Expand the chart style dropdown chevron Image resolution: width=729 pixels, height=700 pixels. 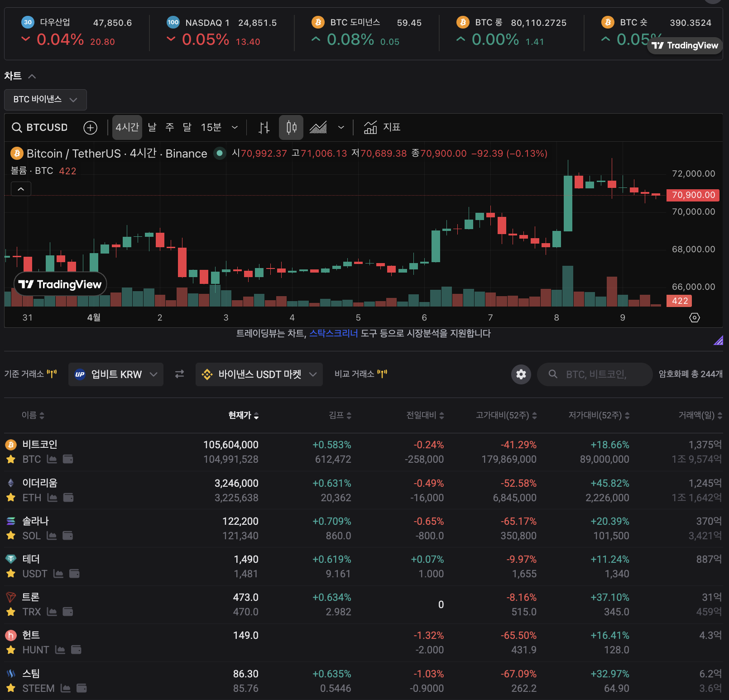pos(341,128)
